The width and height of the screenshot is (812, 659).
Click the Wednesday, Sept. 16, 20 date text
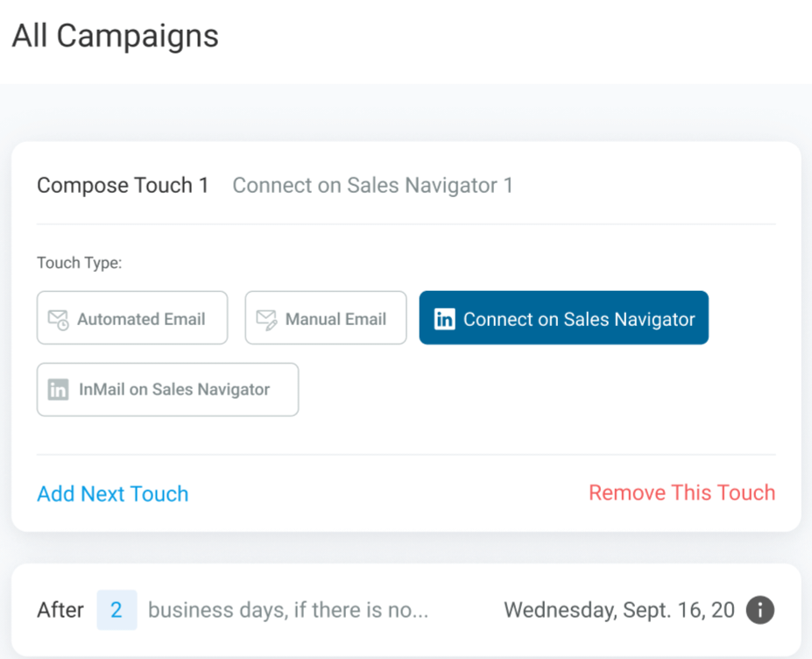(x=619, y=610)
